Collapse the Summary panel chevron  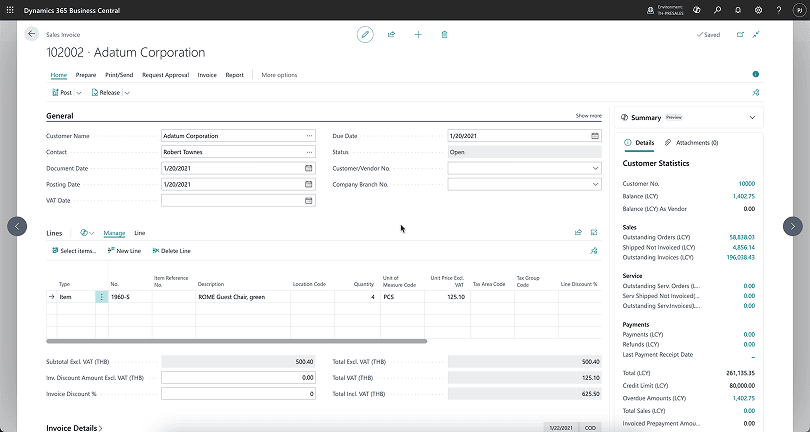click(x=752, y=118)
